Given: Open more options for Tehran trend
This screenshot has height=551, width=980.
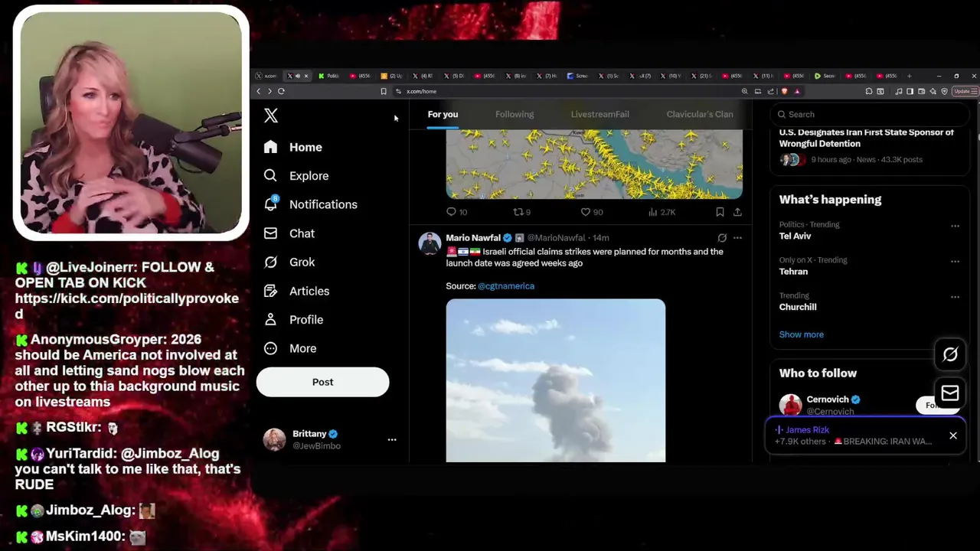Looking at the screenshot, I should click(x=955, y=261).
